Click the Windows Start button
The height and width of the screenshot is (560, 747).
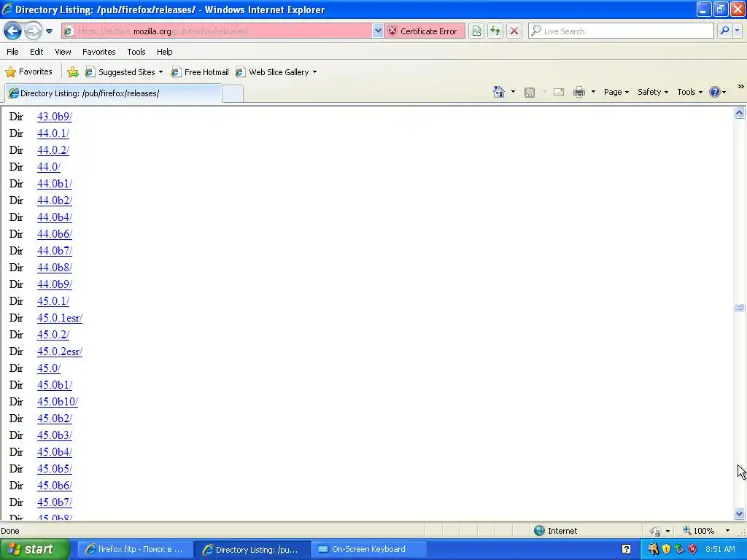click(34, 549)
